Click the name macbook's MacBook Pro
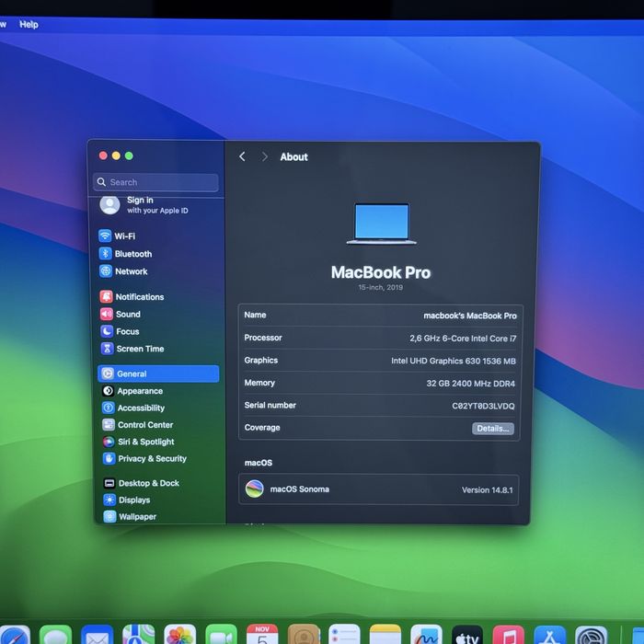This screenshot has height=644, width=644. (470, 316)
